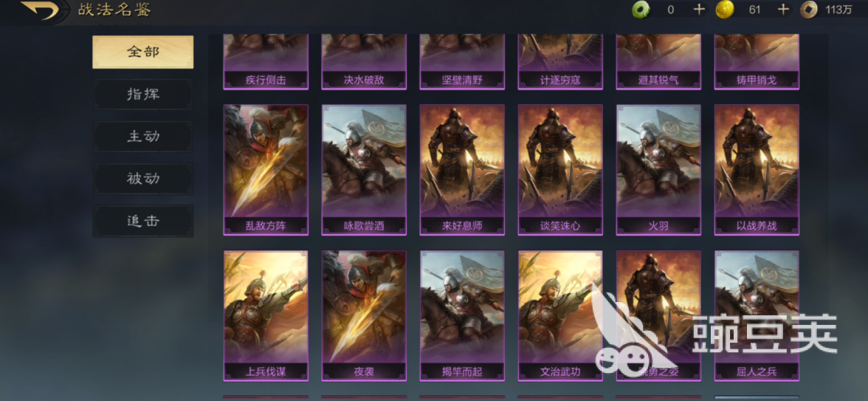The height and width of the screenshot is (401, 868).
Task: Switch to the 被动 filter tab
Action: (143, 179)
